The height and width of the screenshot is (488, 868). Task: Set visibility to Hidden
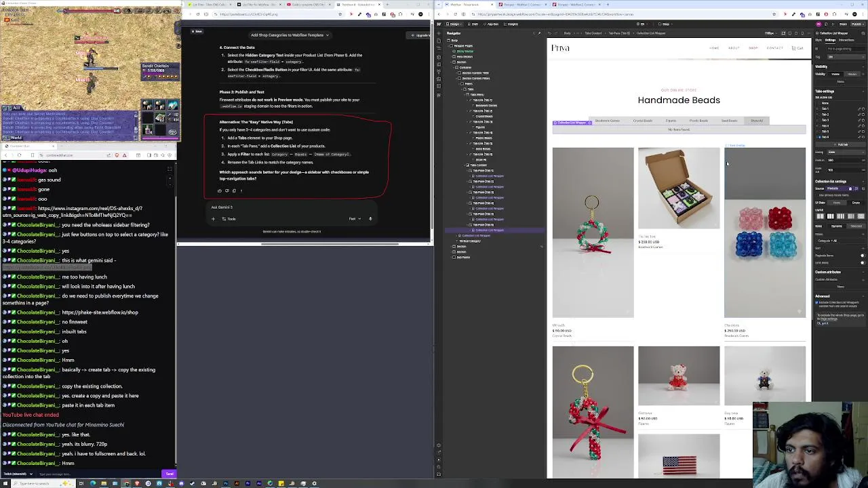pyautogui.click(x=852, y=74)
